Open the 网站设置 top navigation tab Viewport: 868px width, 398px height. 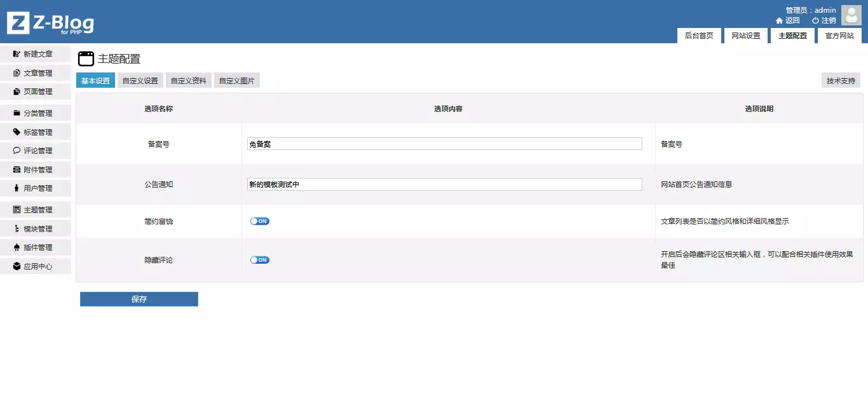[x=745, y=36]
